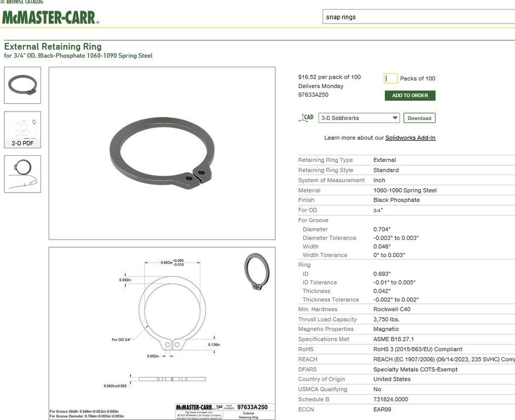Click the RoHS 3 (2015/863/EU) Compliant value
Screen dimensions: 515x420
[418, 349]
